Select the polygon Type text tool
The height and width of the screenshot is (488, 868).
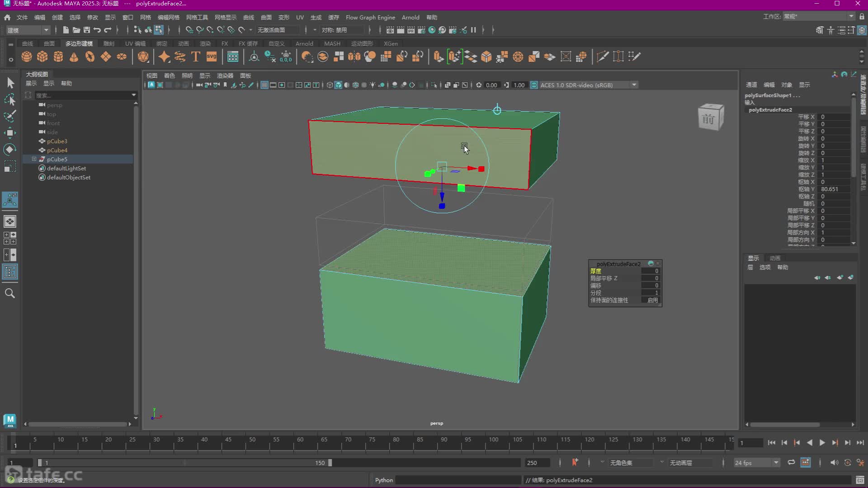pyautogui.click(x=196, y=56)
